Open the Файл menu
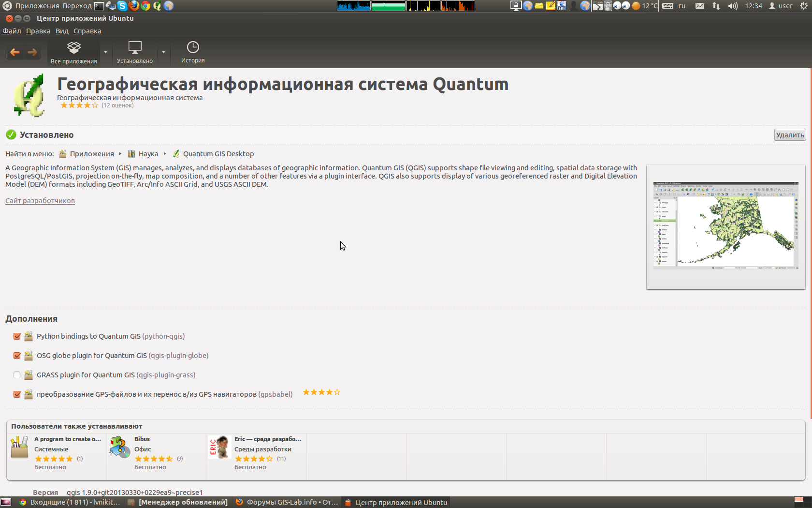Image resolution: width=812 pixels, height=508 pixels. point(12,31)
